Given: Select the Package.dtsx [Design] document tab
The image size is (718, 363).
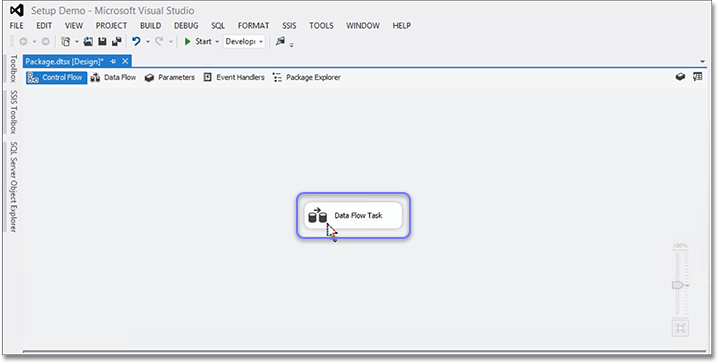Looking at the screenshot, I should pos(65,61).
